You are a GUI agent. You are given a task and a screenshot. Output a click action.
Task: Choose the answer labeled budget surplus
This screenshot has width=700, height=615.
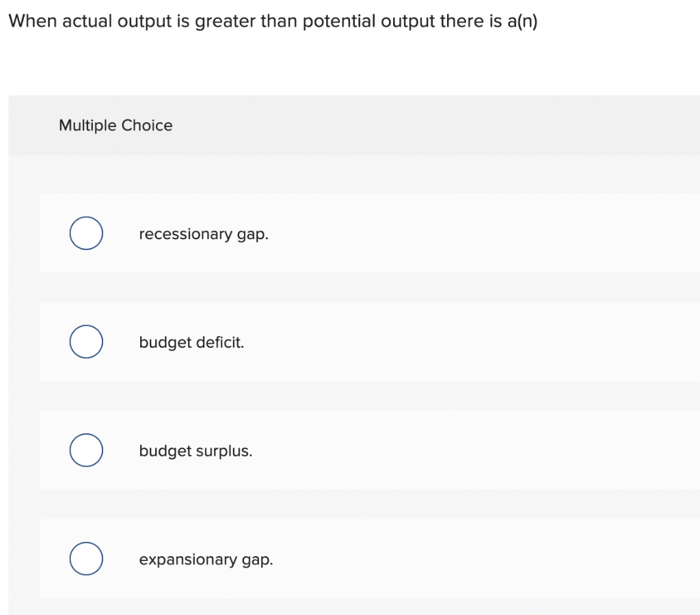click(x=196, y=451)
